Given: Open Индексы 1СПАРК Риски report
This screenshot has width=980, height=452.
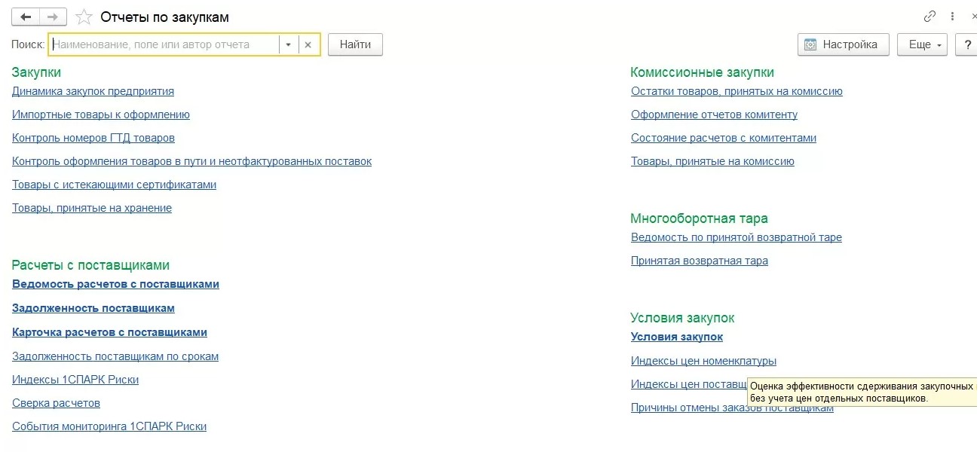Looking at the screenshot, I should coord(75,380).
